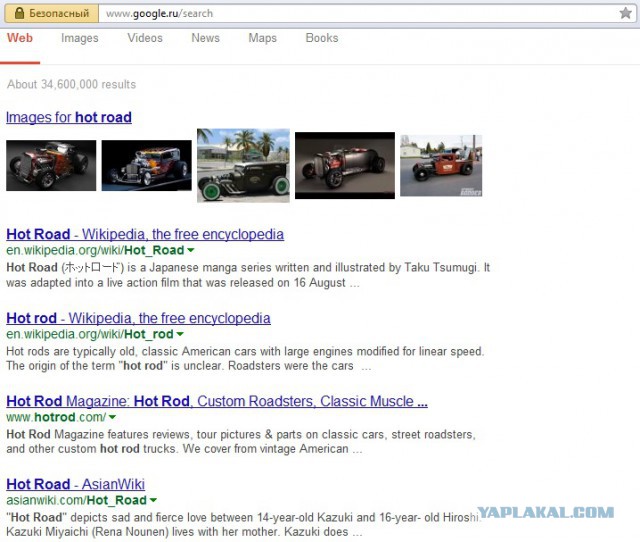Open the 'Images for hot road' link
Image resolution: width=640 pixels, height=542 pixels.
coord(69,118)
